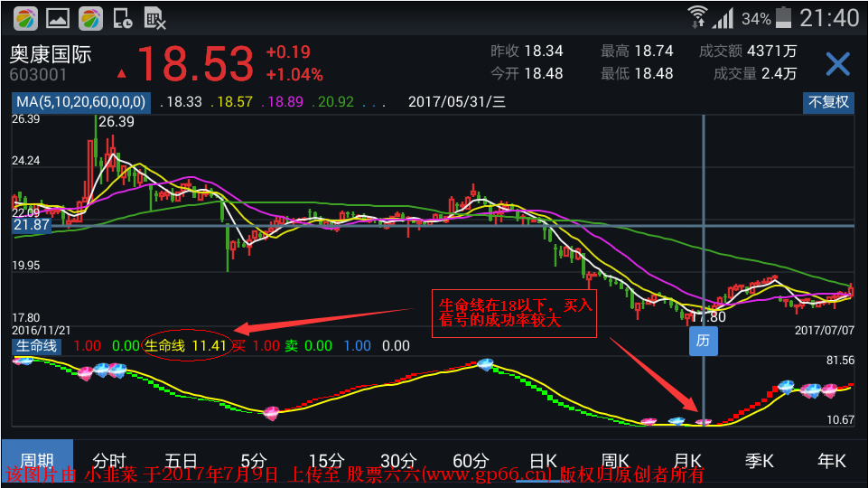Select the 周期 period menu
868x488 pixels.
click(37, 460)
